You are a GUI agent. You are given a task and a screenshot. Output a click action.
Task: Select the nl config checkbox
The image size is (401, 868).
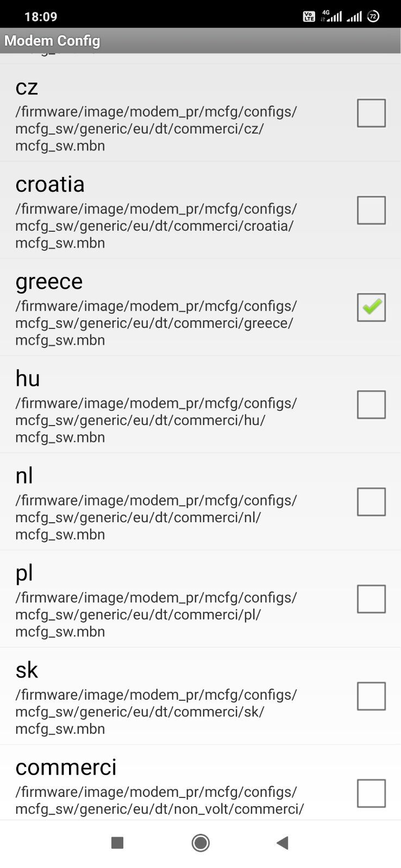(x=371, y=502)
